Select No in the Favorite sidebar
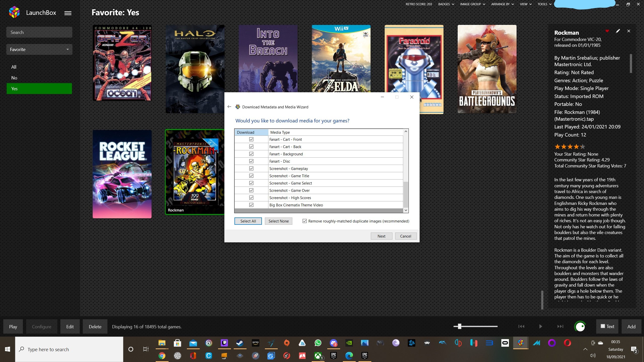 tap(39, 78)
